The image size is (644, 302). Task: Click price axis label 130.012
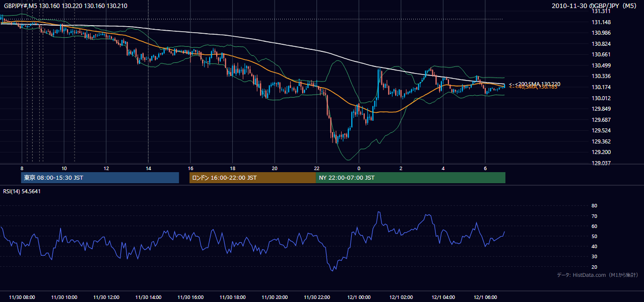coord(602,98)
